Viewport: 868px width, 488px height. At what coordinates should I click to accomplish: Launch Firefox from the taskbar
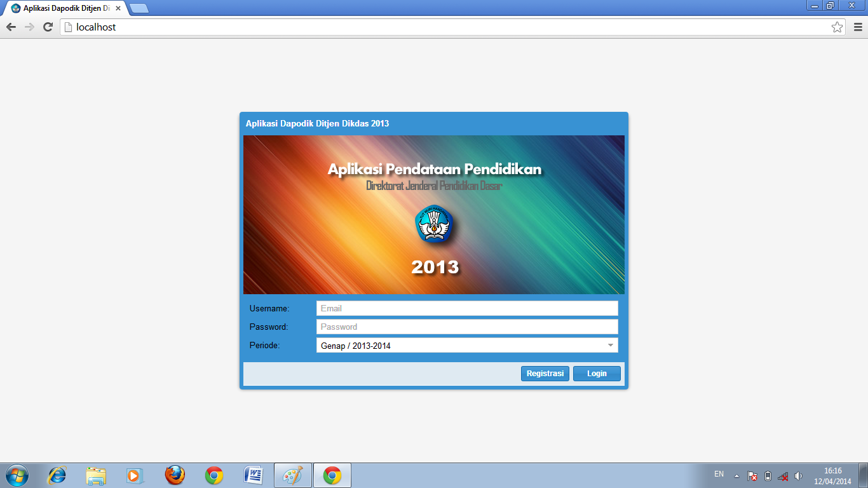175,475
